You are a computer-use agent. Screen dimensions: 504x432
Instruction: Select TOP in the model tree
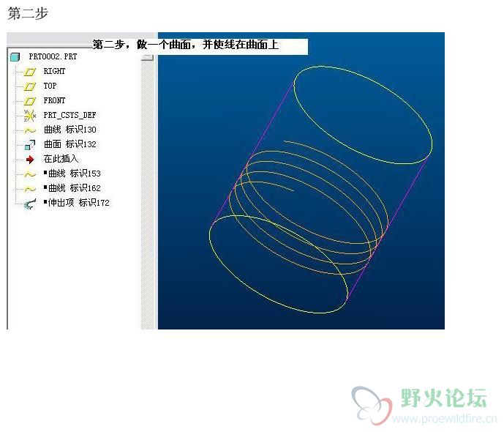[50, 86]
